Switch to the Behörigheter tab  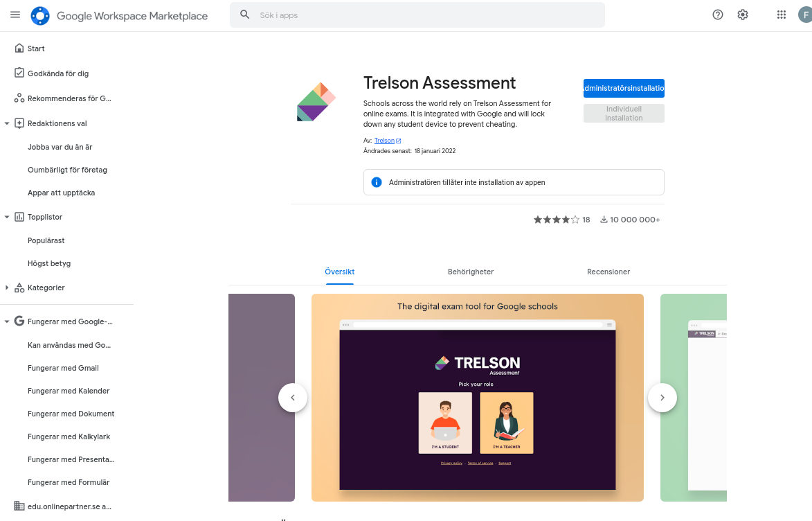pos(471,272)
